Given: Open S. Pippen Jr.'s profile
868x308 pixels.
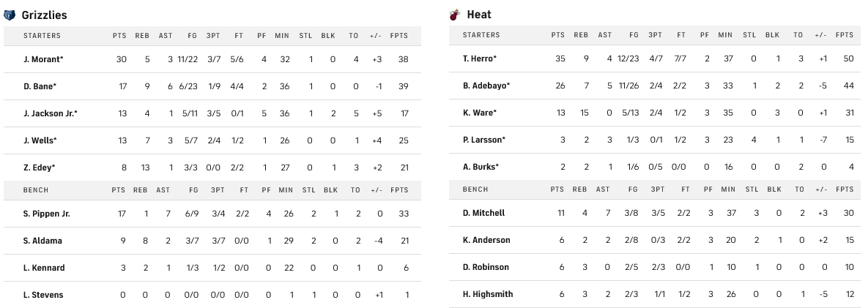Looking at the screenshot, I should [x=47, y=214].
